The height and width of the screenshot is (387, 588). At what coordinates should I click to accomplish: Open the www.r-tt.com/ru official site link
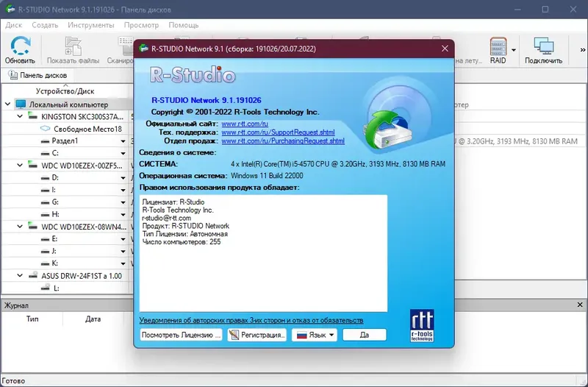point(245,124)
